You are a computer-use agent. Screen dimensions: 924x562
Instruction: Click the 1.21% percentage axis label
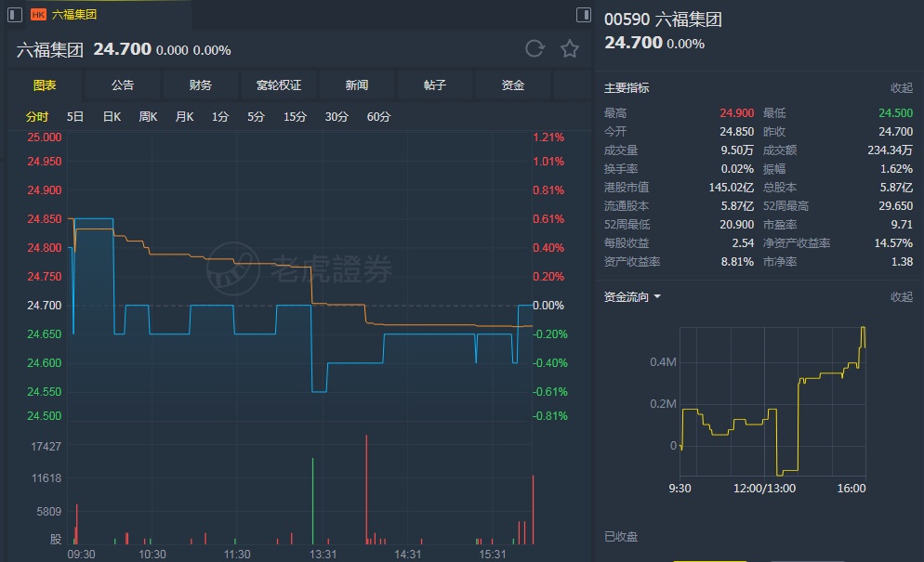click(548, 137)
